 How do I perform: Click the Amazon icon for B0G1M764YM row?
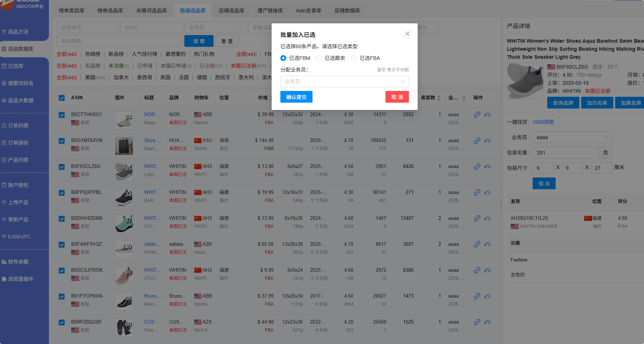[x=488, y=141]
